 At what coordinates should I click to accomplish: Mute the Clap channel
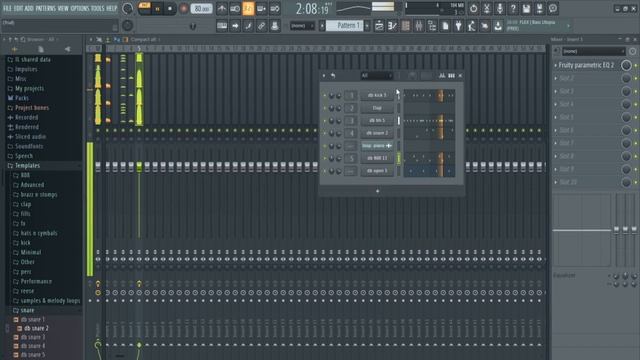pos(325,108)
